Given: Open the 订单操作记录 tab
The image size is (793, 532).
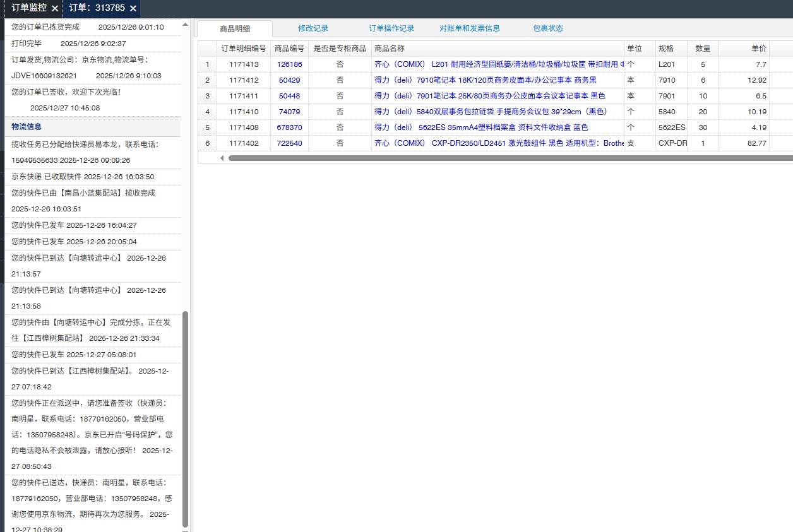Looking at the screenshot, I should click(391, 28).
